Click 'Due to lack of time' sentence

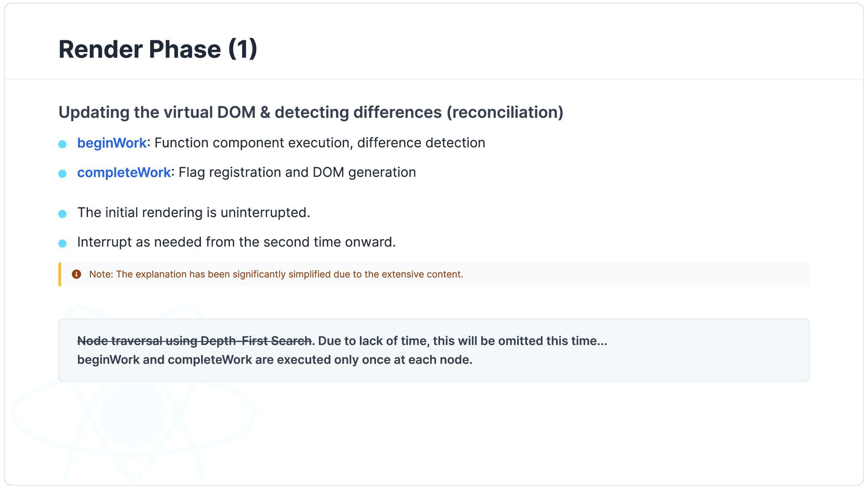click(462, 341)
